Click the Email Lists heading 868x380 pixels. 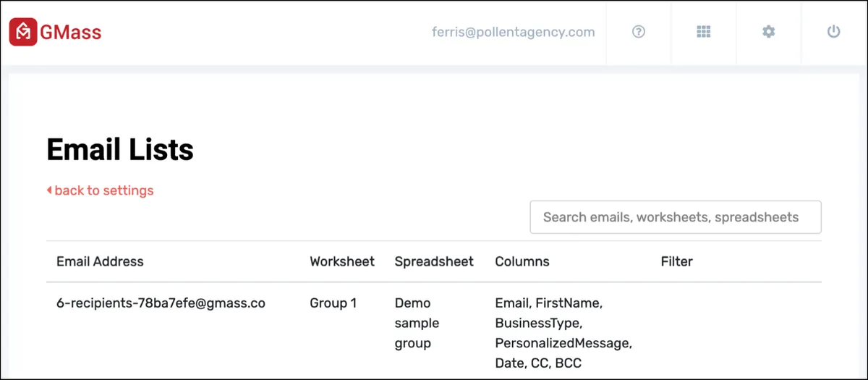point(120,150)
